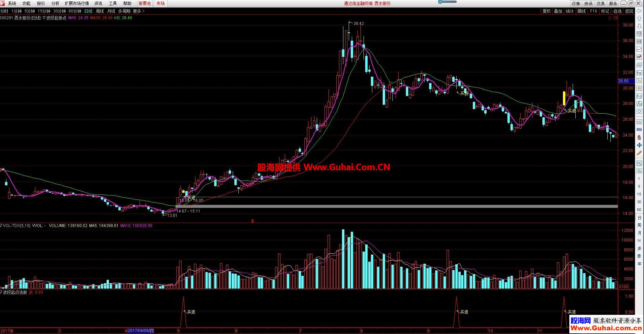The width and height of the screenshot is (644, 334).
Task: Switch to 周线 weekly period
Action: [x=100, y=11]
